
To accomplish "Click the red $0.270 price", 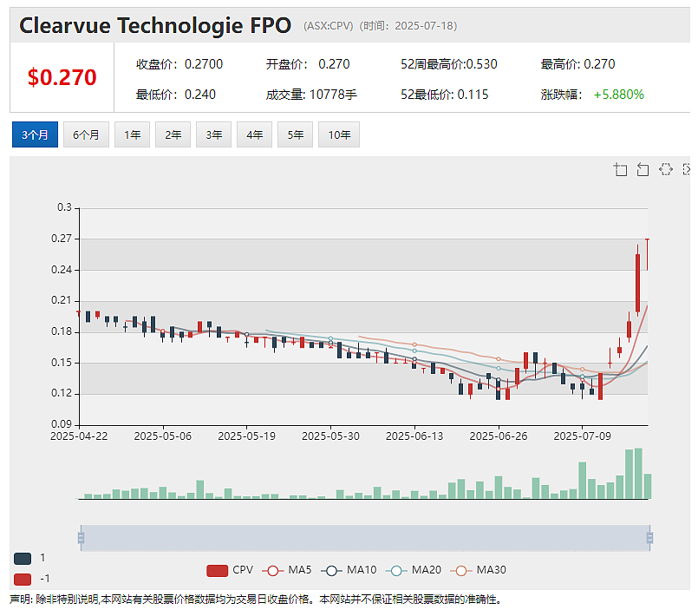I will (62, 77).
